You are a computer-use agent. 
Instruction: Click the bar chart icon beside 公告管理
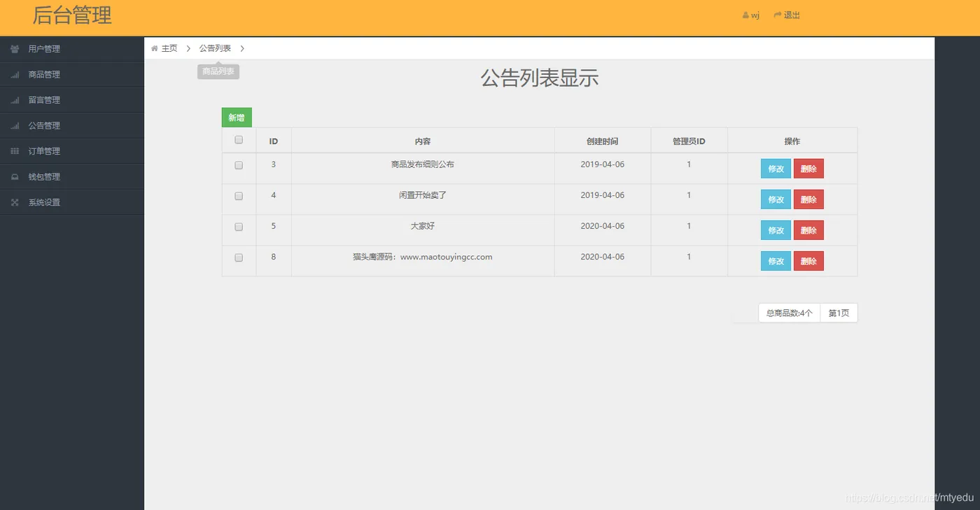pyautogui.click(x=15, y=126)
